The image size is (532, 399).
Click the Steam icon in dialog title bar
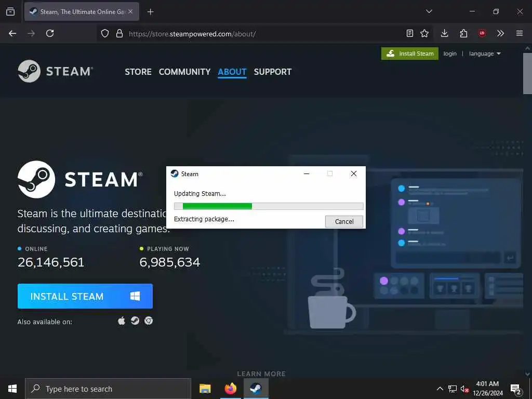click(175, 174)
